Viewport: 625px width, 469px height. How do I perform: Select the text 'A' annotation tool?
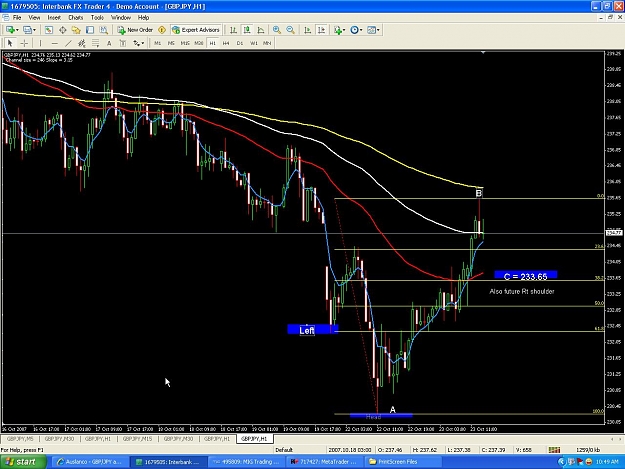(109, 43)
